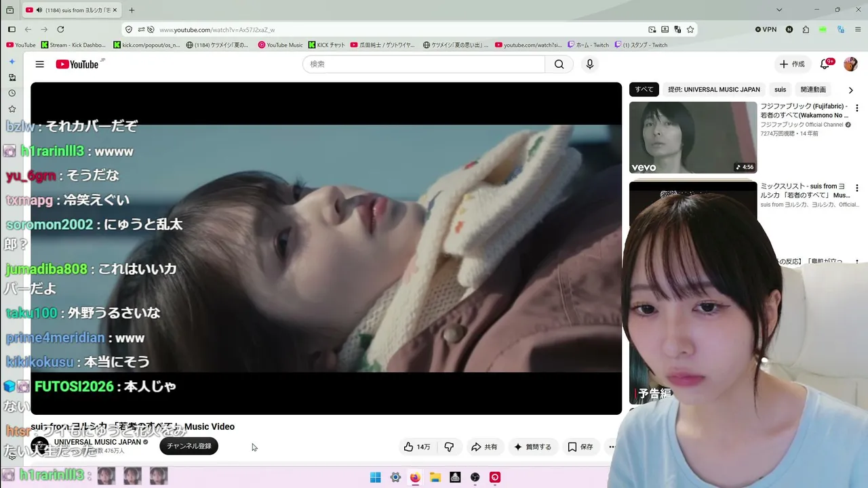Go back with the browser back arrow
868x488 pixels.
click(x=28, y=29)
